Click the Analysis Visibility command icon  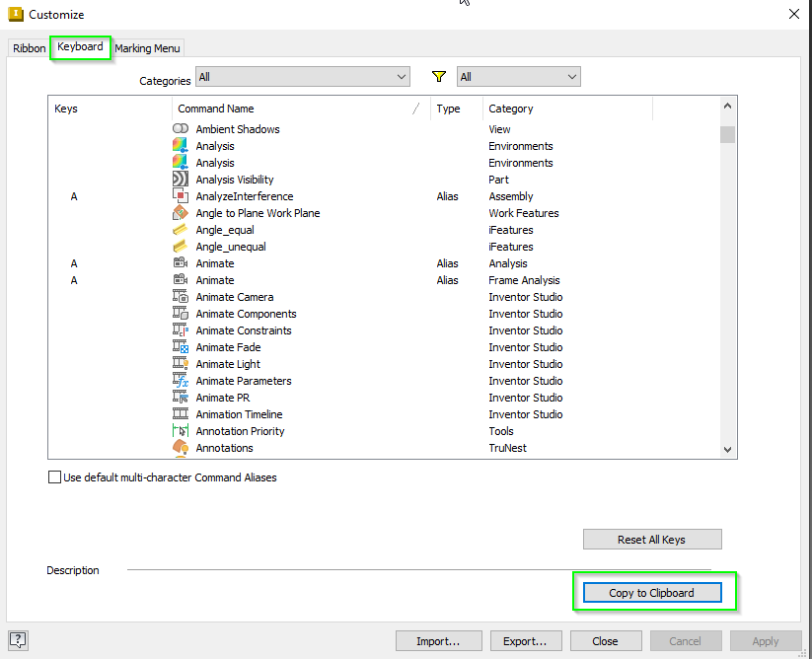[181, 179]
